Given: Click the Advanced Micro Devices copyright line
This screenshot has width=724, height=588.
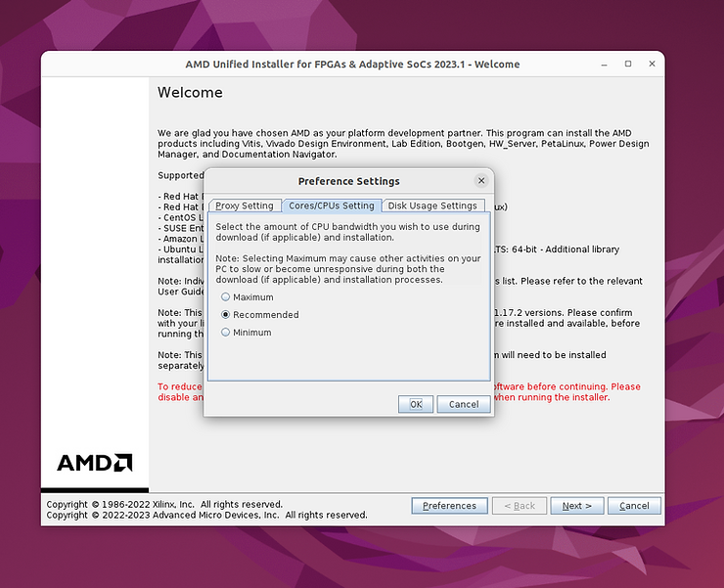Looking at the screenshot, I should 206,515.
